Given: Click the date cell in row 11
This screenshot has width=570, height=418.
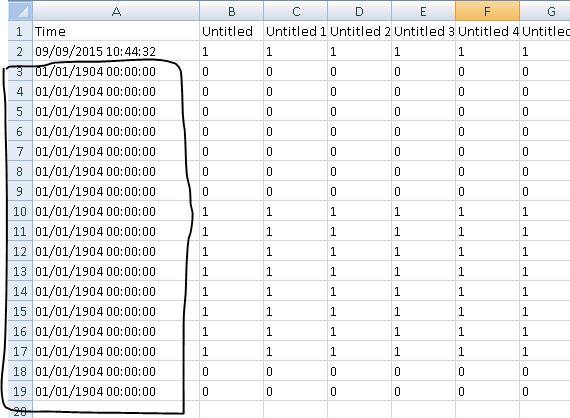Looking at the screenshot, I should (x=116, y=231).
